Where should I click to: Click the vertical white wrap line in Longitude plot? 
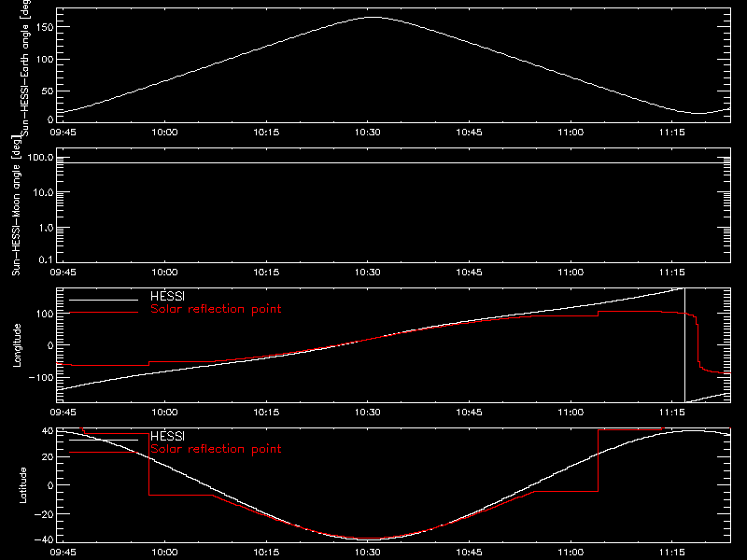[x=684, y=345]
